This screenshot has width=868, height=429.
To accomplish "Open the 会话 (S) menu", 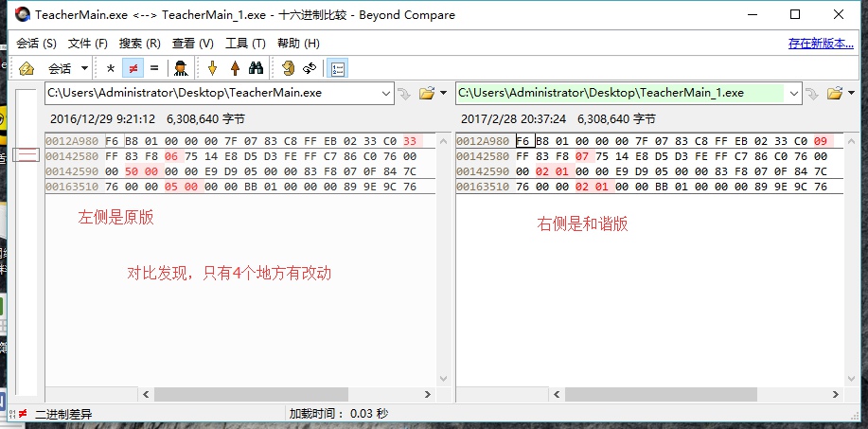I will (36, 44).
